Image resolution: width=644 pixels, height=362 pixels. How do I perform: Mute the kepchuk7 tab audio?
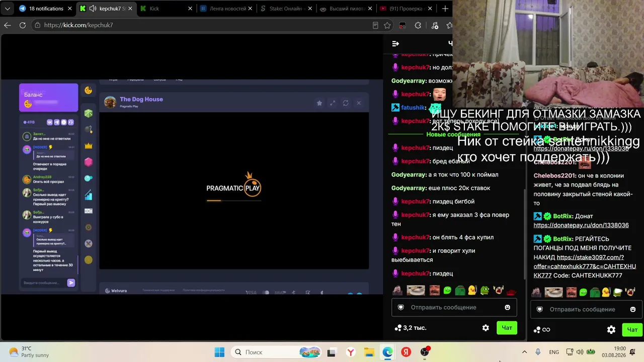93,9
